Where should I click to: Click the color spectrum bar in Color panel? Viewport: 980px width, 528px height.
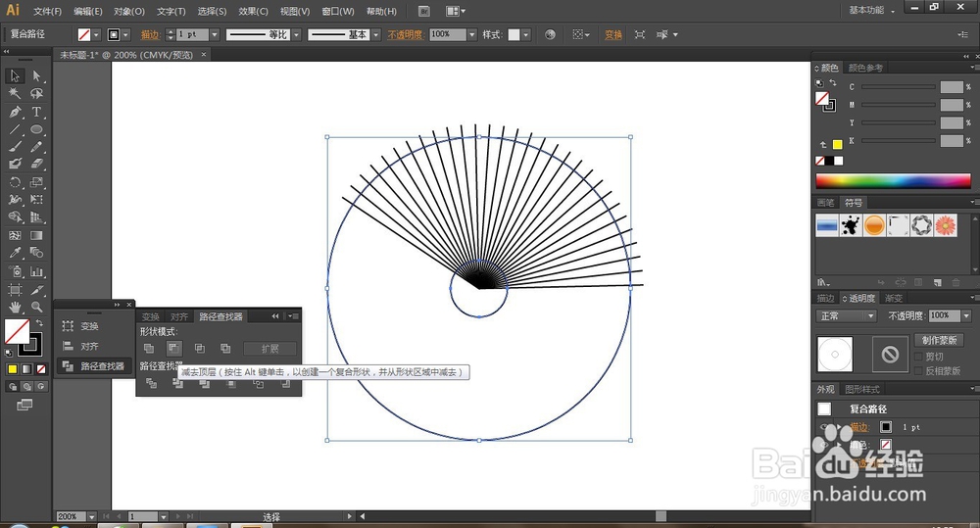(893, 180)
